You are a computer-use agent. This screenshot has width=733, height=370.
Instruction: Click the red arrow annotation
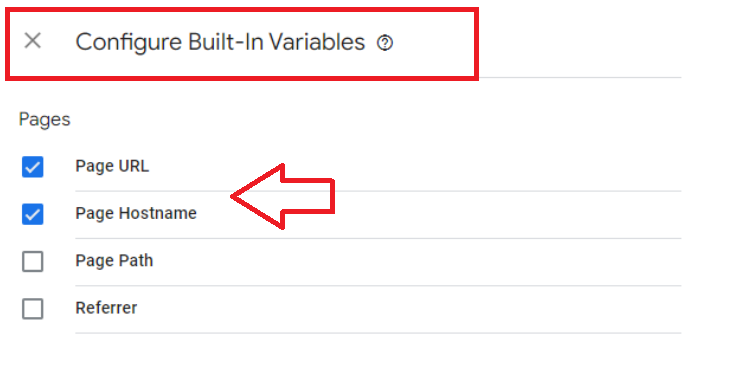tap(283, 196)
